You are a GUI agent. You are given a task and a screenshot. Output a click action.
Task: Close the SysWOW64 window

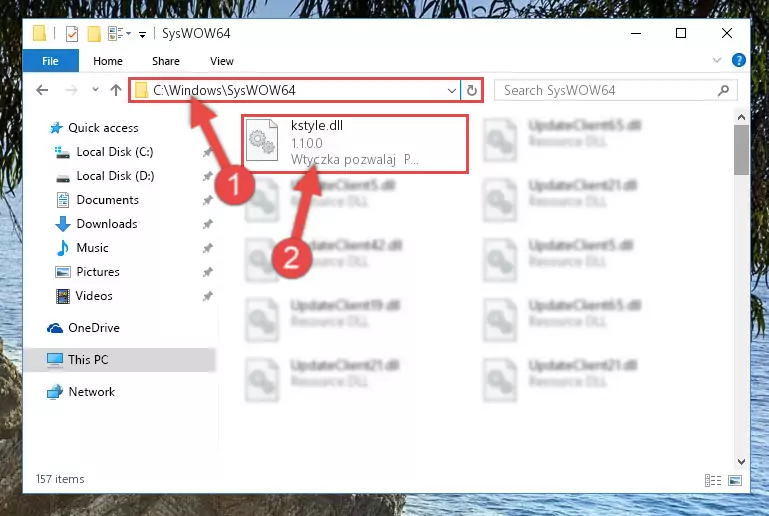(727, 33)
